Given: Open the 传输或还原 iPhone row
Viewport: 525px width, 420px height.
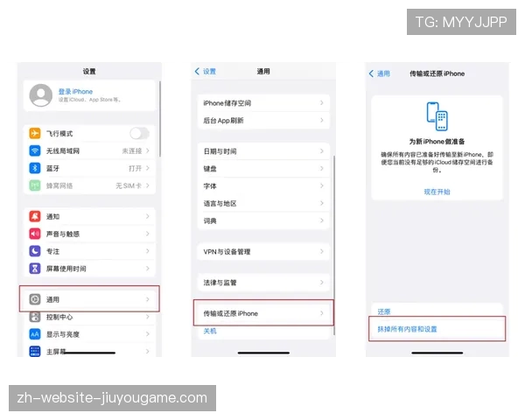Looking at the screenshot, I should pyautogui.click(x=263, y=313).
